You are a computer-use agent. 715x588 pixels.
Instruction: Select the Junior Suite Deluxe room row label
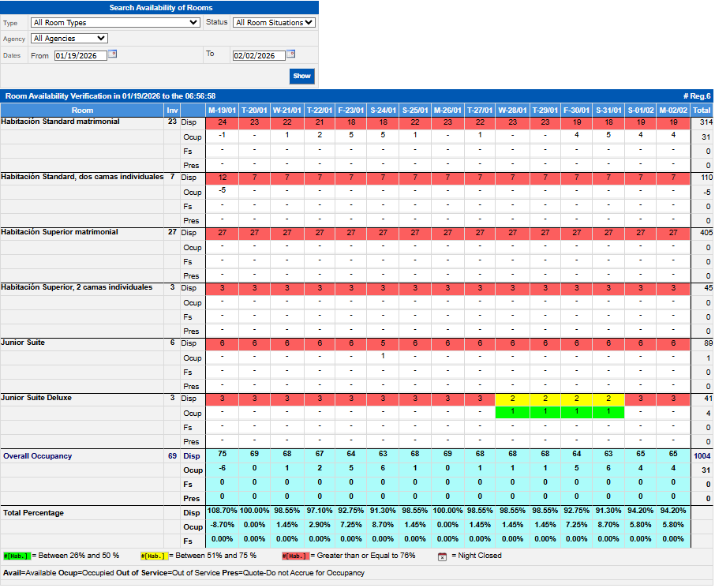36,398
